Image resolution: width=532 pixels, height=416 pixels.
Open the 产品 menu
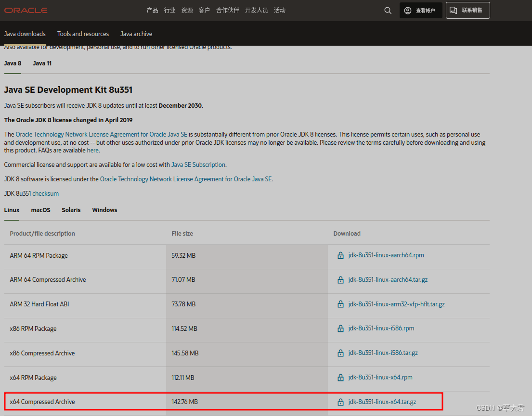(x=152, y=11)
